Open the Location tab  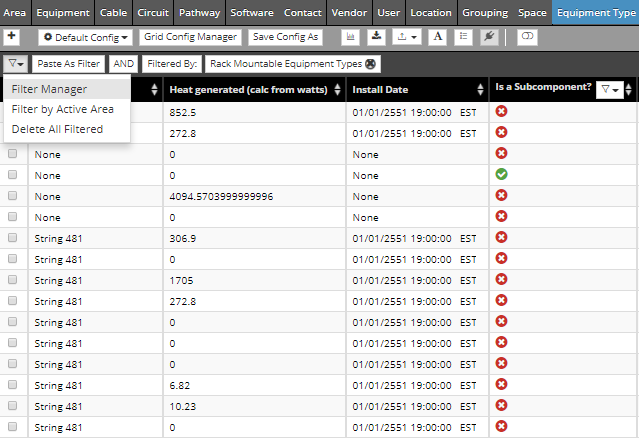[431, 13]
